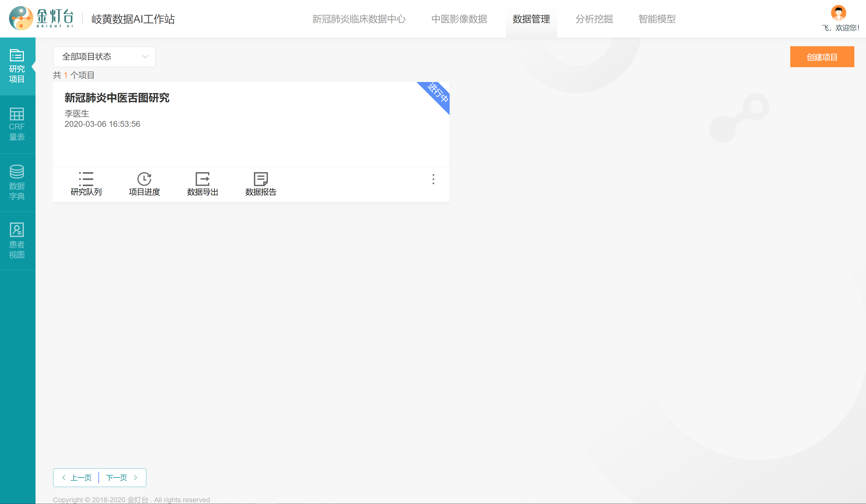The height and width of the screenshot is (504, 866).
Task: Click the 研究队列 list icon
Action: pos(86,179)
